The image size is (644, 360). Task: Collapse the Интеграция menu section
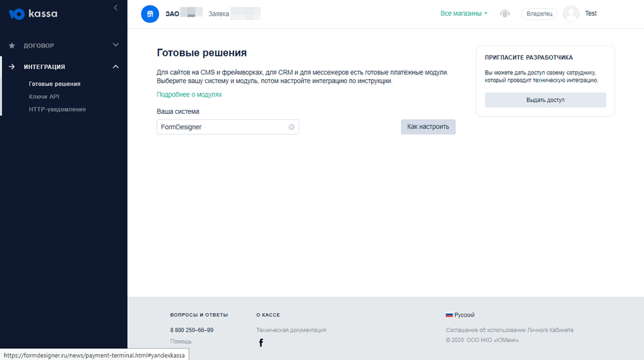click(x=115, y=66)
